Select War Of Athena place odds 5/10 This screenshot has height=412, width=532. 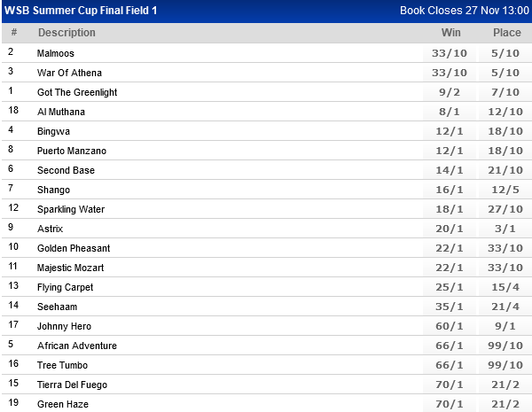[506, 73]
